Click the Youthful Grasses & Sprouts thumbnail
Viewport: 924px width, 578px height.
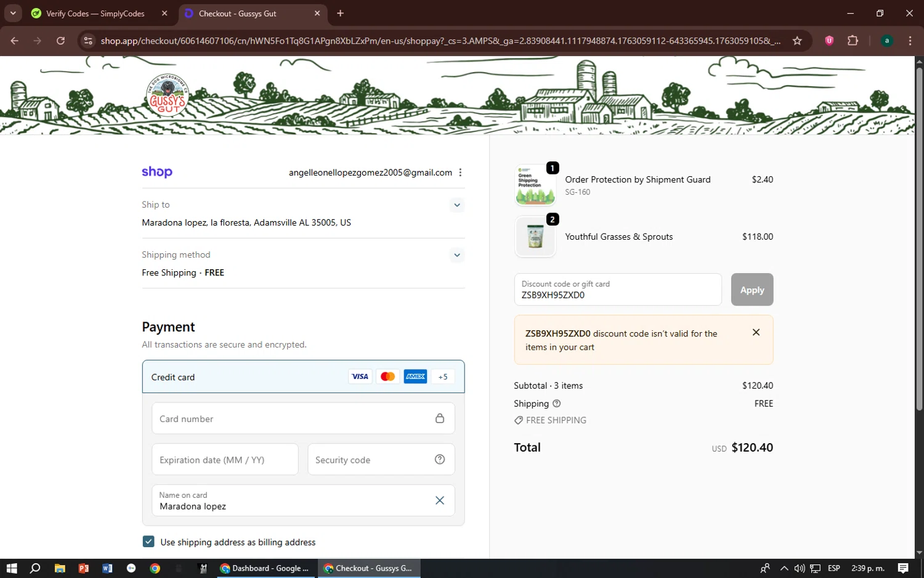coord(535,237)
